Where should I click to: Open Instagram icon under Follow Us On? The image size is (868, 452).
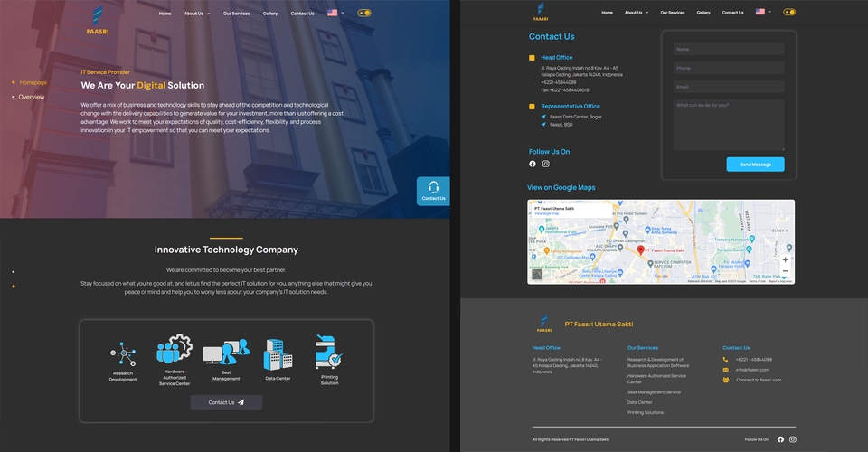pos(546,164)
